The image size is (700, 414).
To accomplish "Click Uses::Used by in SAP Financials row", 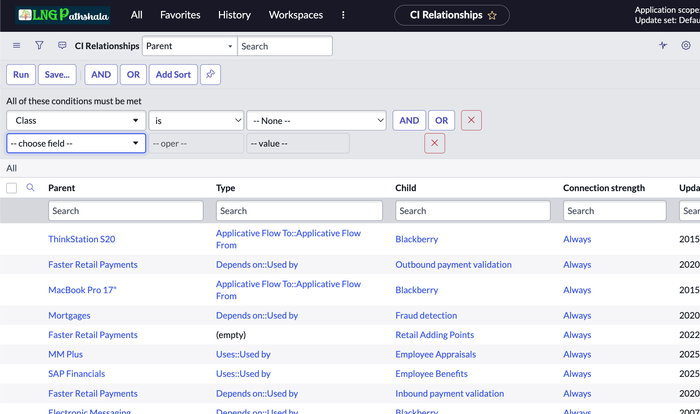I will (x=243, y=374).
